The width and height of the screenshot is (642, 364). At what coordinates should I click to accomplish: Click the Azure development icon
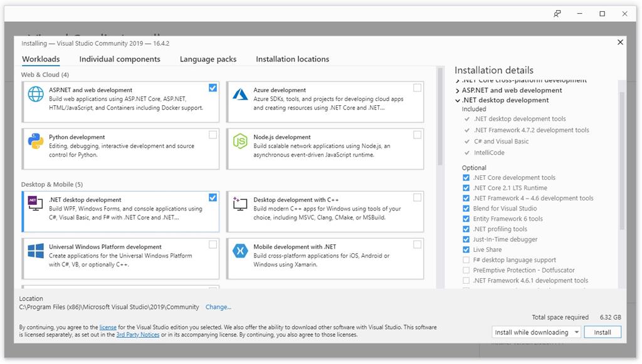240,93
